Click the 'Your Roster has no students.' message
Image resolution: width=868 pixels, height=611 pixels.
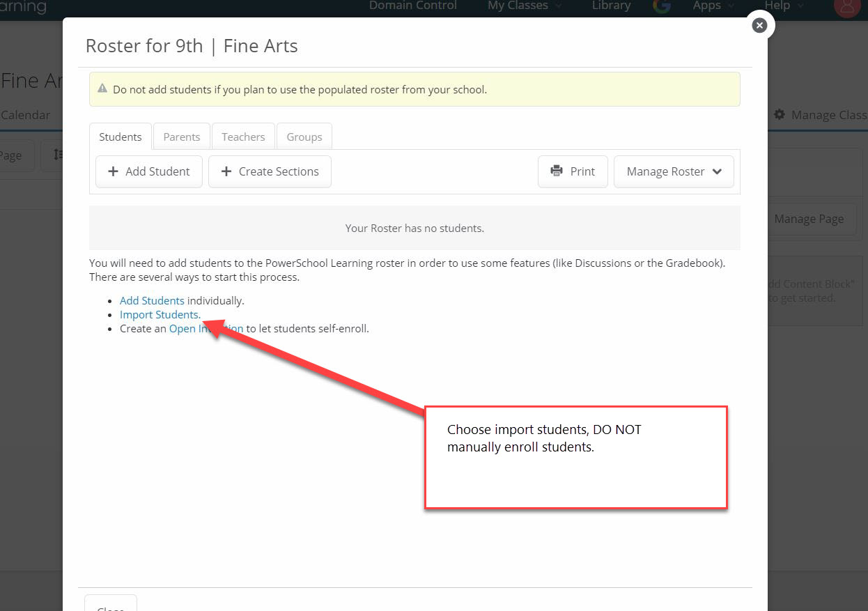[x=414, y=229]
